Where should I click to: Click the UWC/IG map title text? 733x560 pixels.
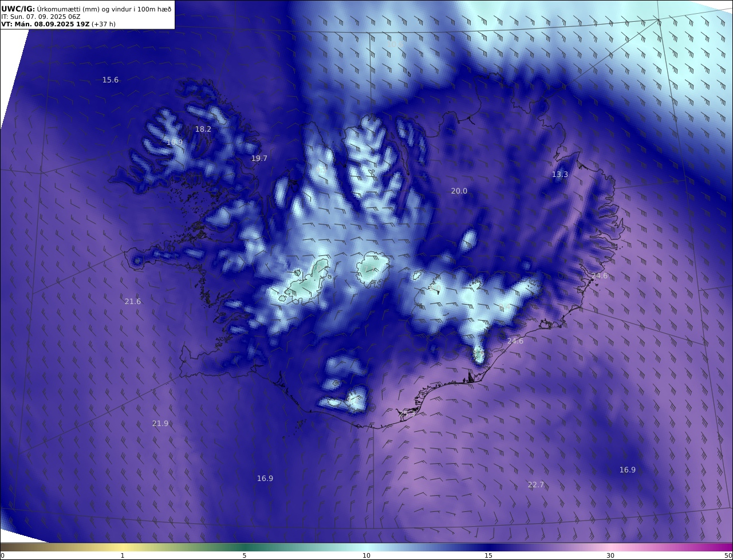[86, 9]
